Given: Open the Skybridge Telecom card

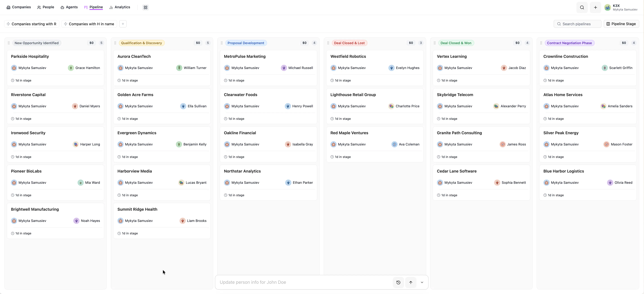Looking at the screenshot, I should [x=481, y=106].
